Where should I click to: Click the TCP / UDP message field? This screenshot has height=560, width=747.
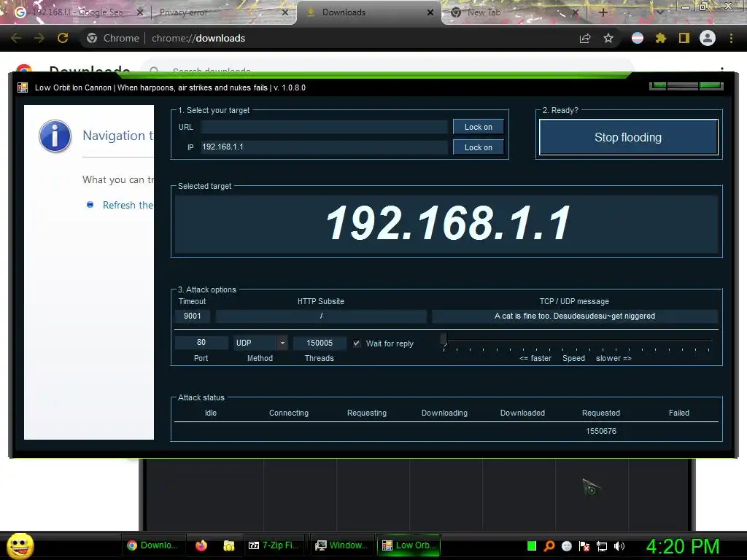pos(575,316)
